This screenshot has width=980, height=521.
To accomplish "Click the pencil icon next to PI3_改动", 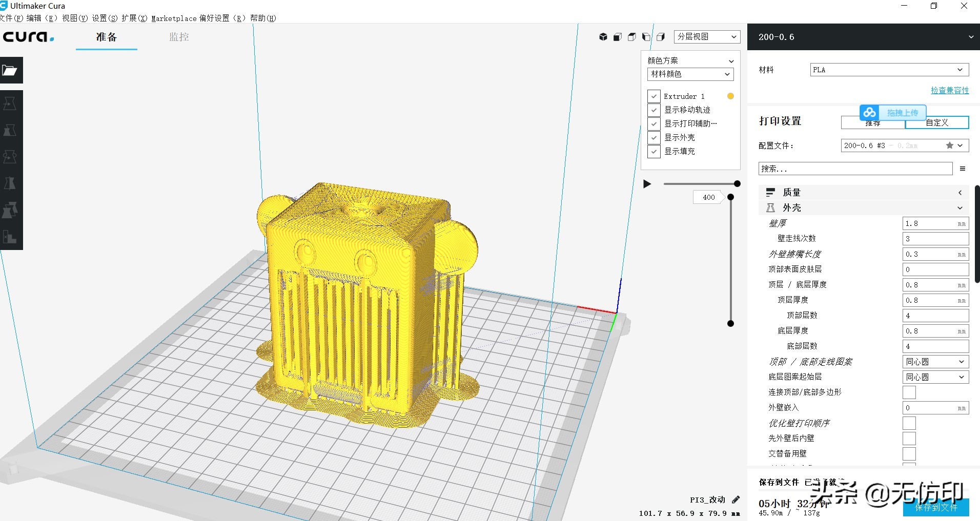I will [x=736, y=499].
